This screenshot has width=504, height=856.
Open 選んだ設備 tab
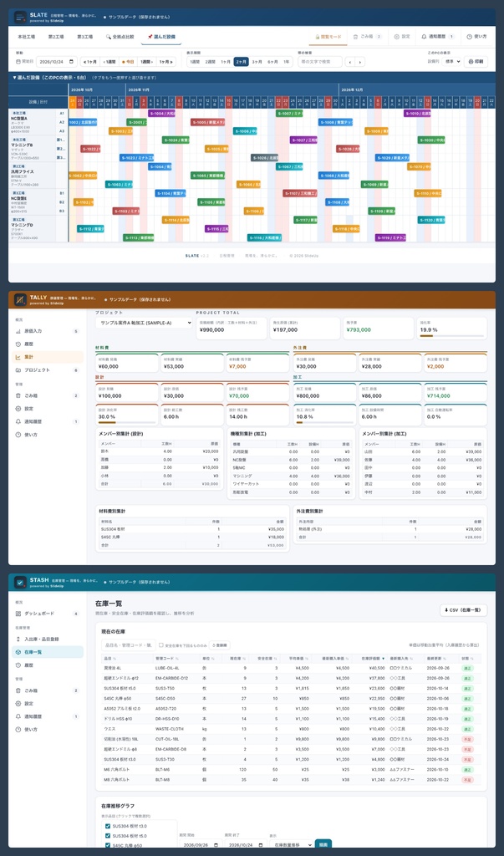tap(161, 37)
